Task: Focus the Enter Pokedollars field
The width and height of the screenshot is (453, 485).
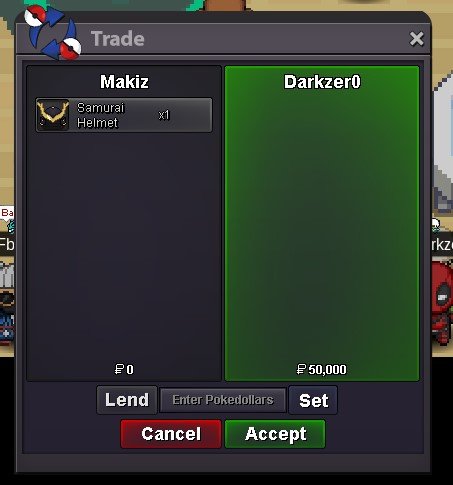Action: click(223, 400)
